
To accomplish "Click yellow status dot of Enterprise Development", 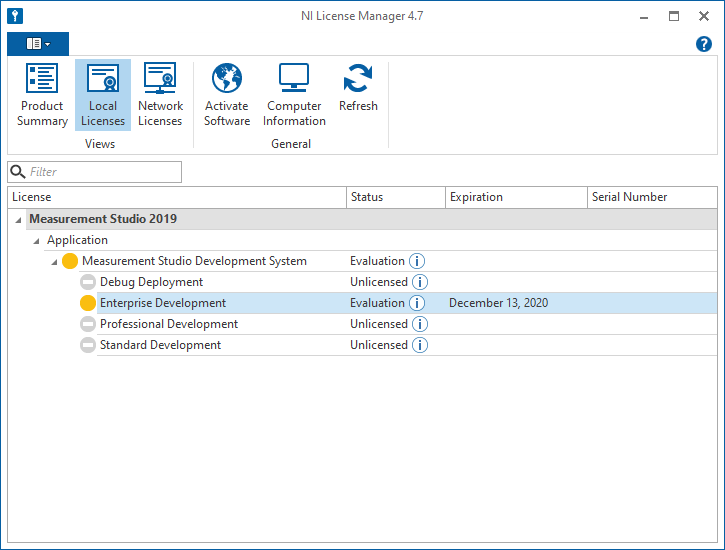I will click(x=88, y=303).
